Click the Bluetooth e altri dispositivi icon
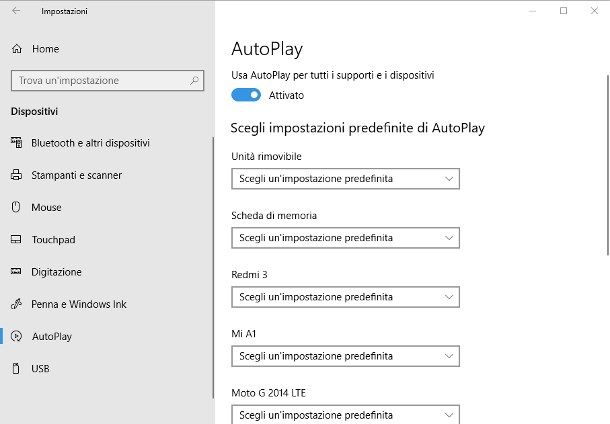The image size is (610, 424). click(x=16, y=143)
